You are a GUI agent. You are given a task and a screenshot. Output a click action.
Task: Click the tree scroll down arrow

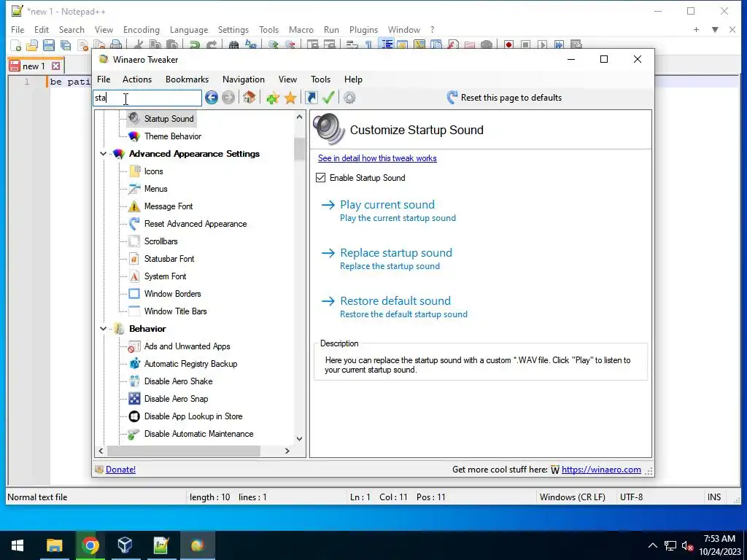coord(299,438)
